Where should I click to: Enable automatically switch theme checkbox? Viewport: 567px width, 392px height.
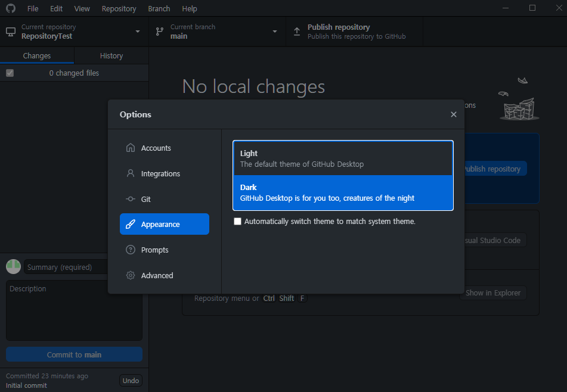tap(237, 221)
